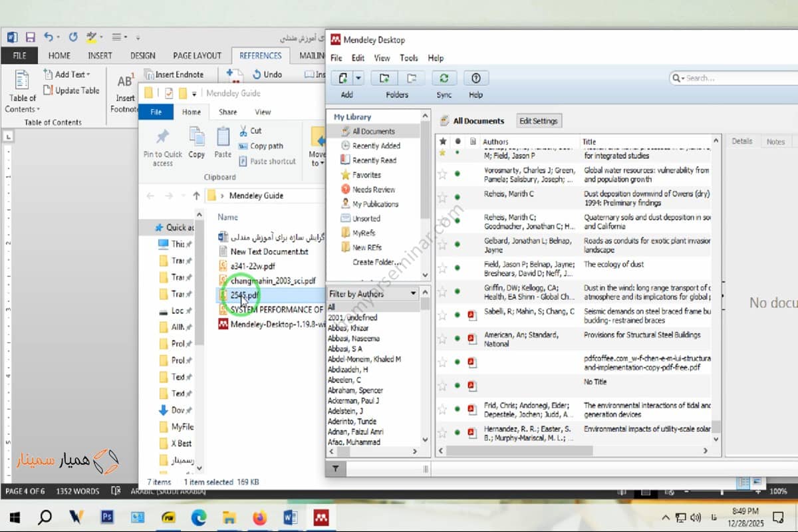The height and width of the screenshot is (532, 798).
Task: Click the Sync icon in Mendeley
Action: [444, 78]
